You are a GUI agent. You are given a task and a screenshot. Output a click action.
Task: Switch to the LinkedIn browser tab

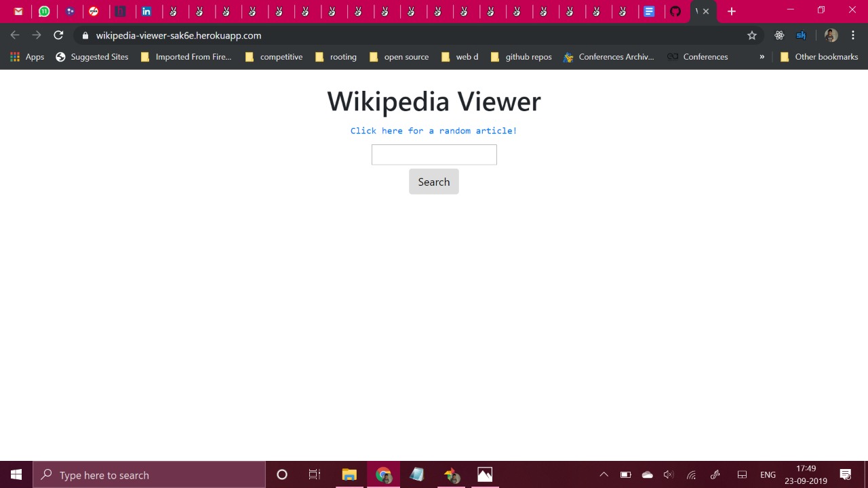coord(146,12)
